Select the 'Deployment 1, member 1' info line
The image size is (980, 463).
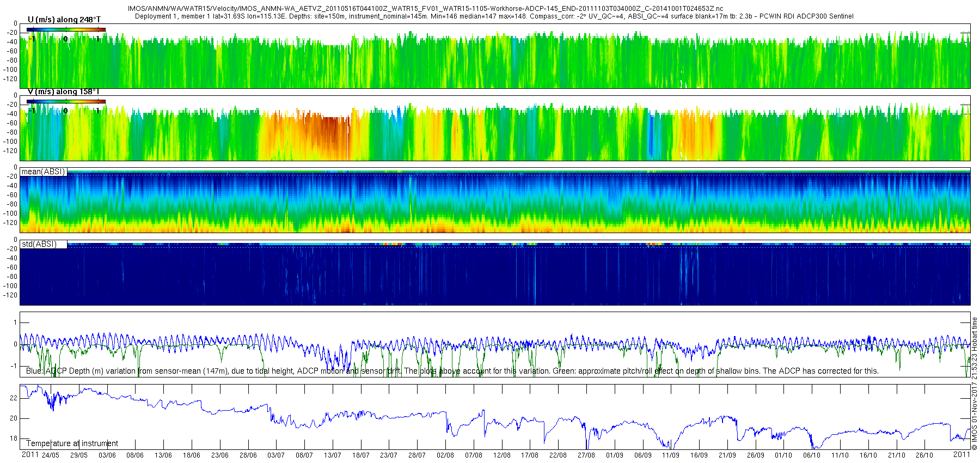point(494,16)
